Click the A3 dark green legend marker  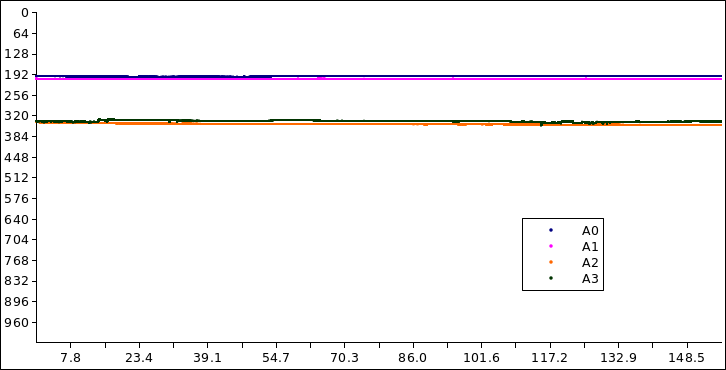click(x=551, y=278)
